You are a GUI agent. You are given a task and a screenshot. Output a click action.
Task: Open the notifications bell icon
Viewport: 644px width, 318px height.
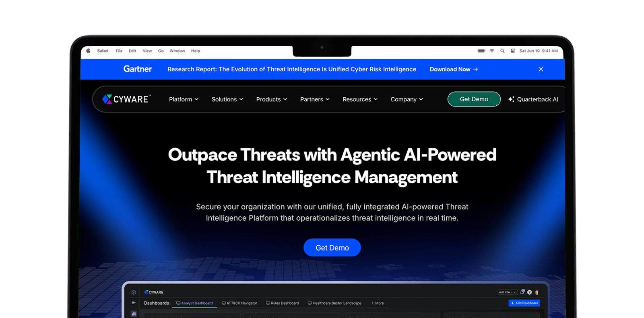pos(522,292)
